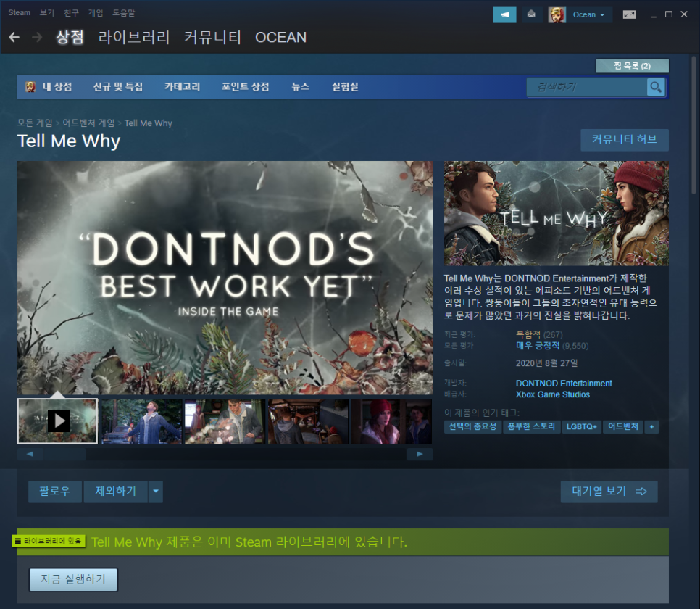This screenshot has height=609, width=700.
Task: Click the magnifier search icon
Action: click(656, 87)
